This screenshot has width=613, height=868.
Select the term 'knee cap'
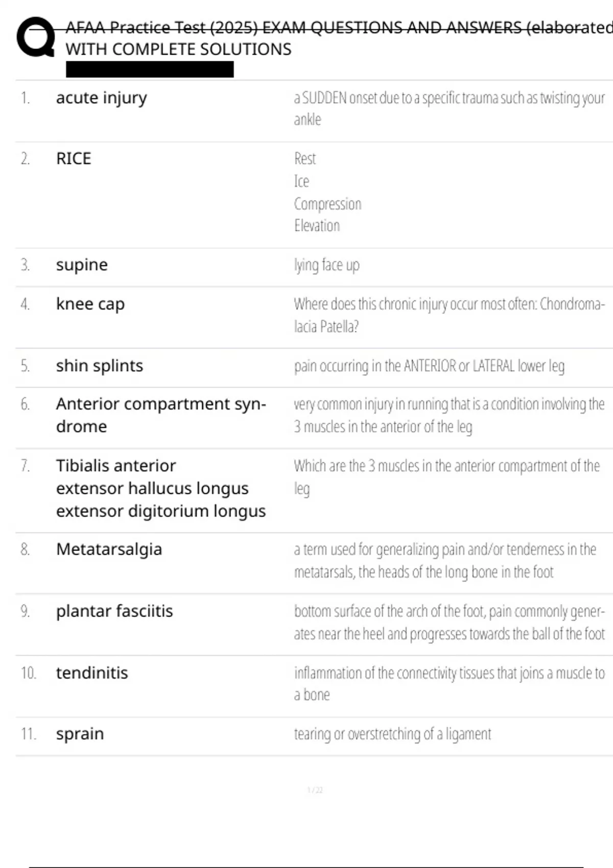[90, 304]
